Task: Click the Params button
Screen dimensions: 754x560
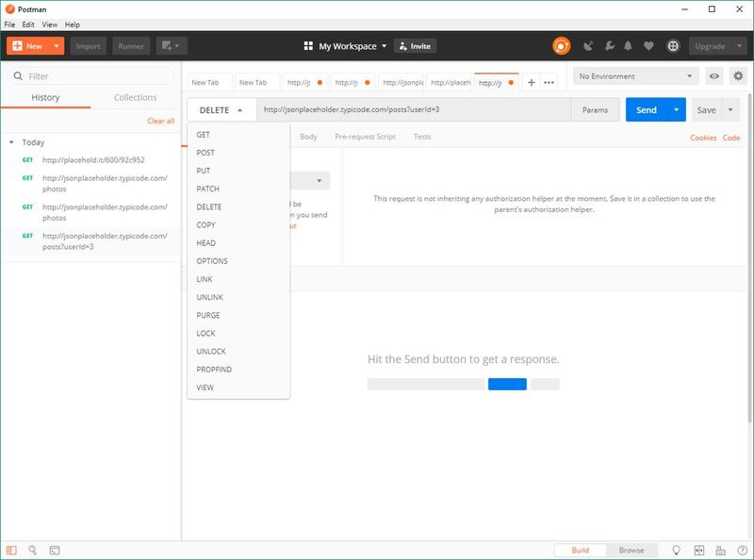Action: point(595,109)
